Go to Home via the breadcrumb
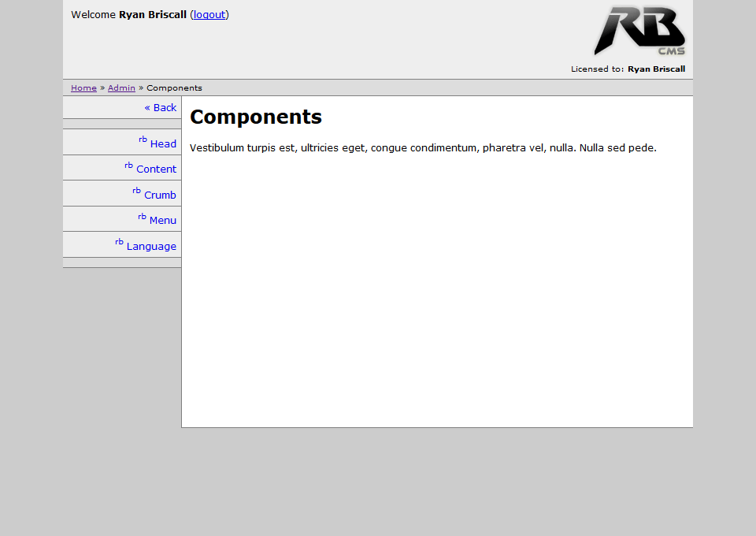Viewport: 756px width, 536px height. pos(83,88)
